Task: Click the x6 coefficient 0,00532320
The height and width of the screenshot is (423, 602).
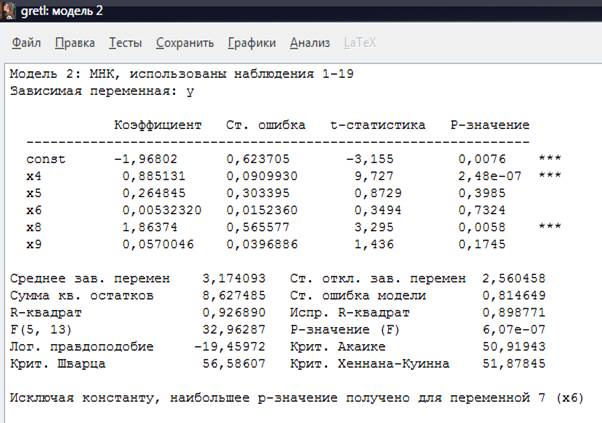Action: [x=162, y=210]
